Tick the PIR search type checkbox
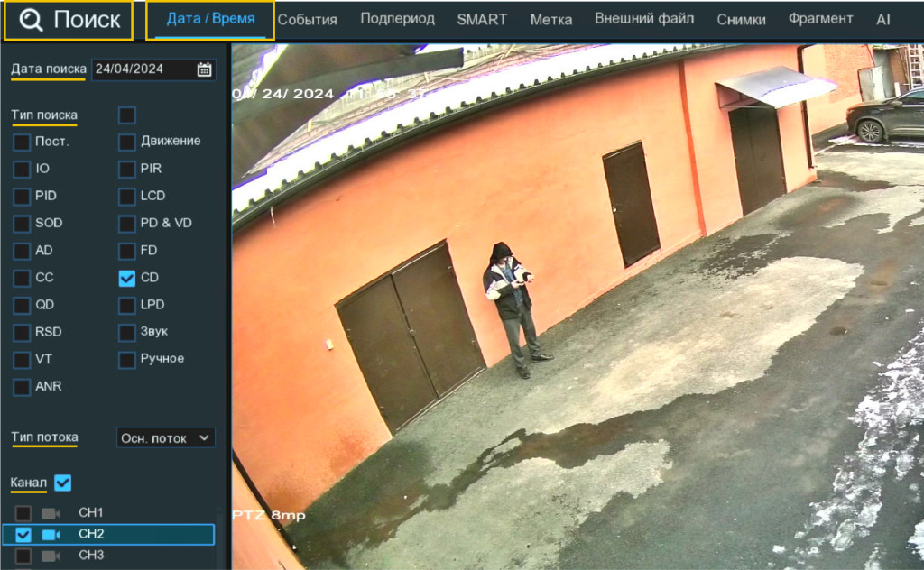The image size is (924, 570). (127, 169)
